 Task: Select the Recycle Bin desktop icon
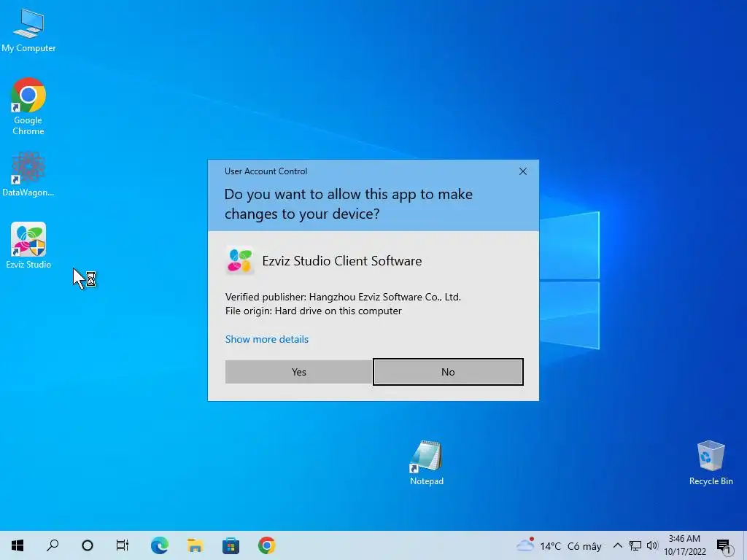click(711, 463)
